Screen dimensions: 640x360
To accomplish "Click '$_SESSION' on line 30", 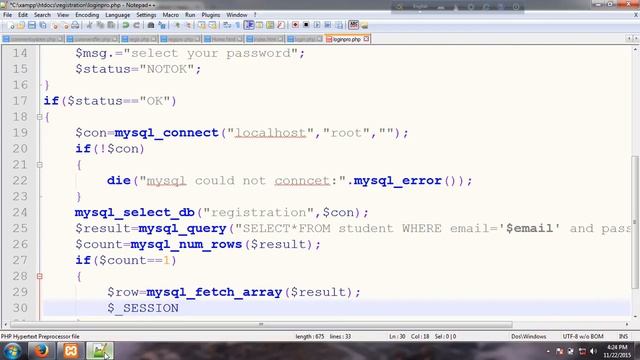I will 143,308.
